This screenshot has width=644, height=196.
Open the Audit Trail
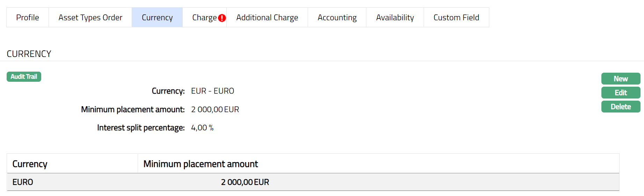[x=24, y=77]
